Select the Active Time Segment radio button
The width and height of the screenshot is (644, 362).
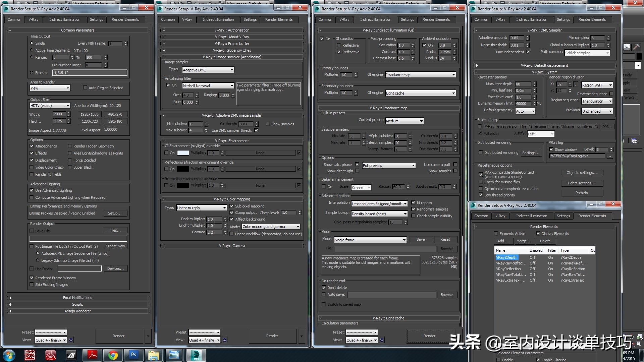click(32, 50)
